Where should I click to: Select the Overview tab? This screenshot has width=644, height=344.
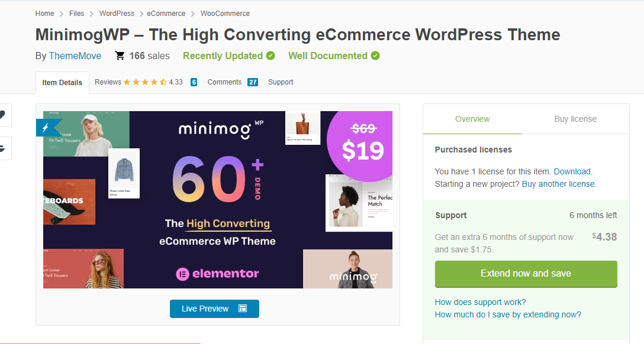(472, 118)
